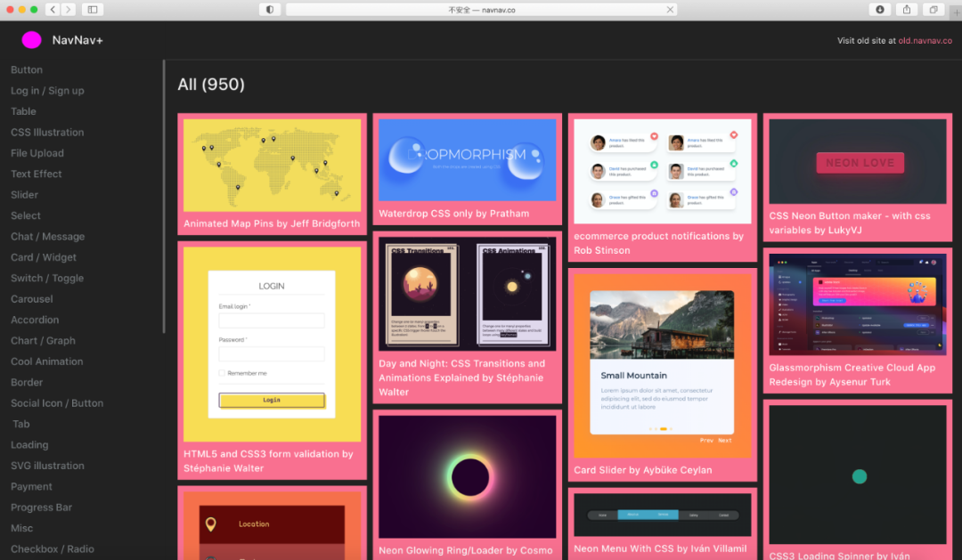Click the Safari address bar
Viewport: 962px width, 560px height.
[x=481, y=10]
